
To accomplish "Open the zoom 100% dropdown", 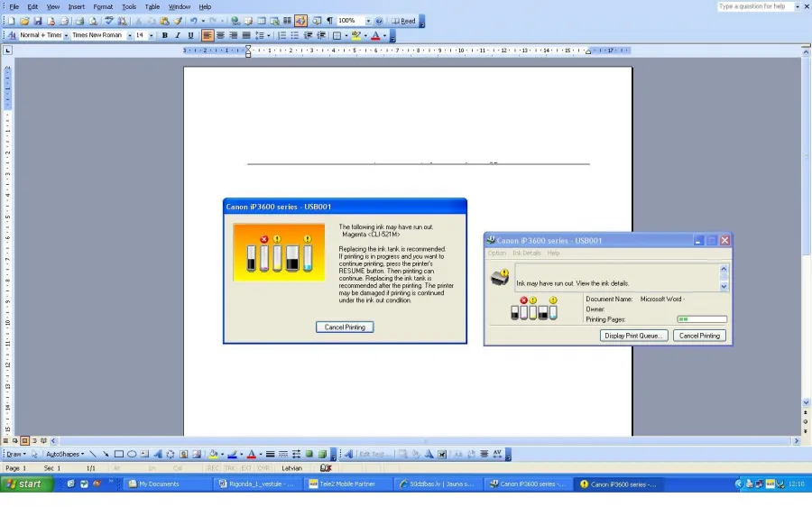I will (x=368, y=22).
